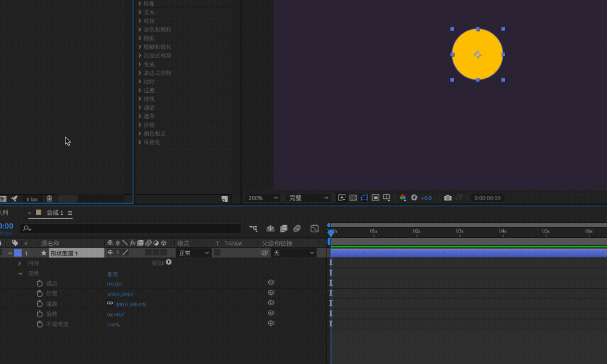Screen dimensions: 607x364
Task: Select the 合成 1 timeline tab
Action: (x=55, y=213)
